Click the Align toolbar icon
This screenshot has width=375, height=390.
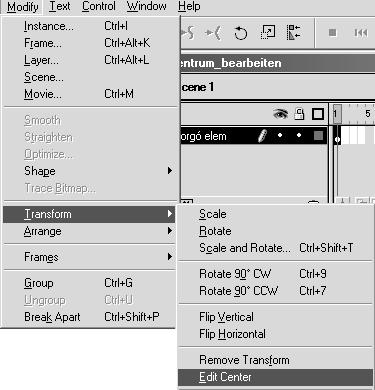point(293,33)
